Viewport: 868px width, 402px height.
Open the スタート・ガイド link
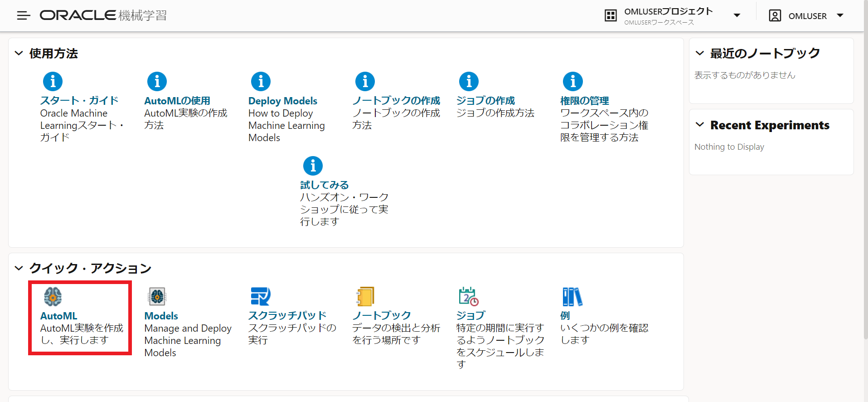pos(79,101)
